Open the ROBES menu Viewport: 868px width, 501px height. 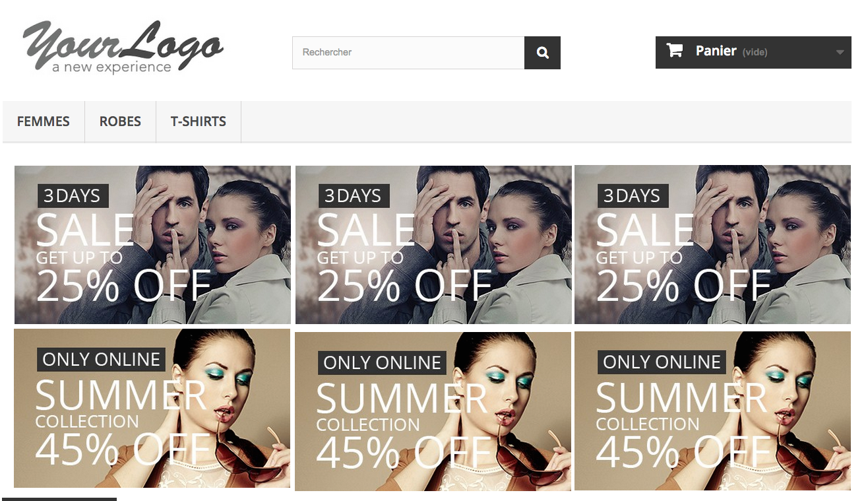(x=120, y=121)
